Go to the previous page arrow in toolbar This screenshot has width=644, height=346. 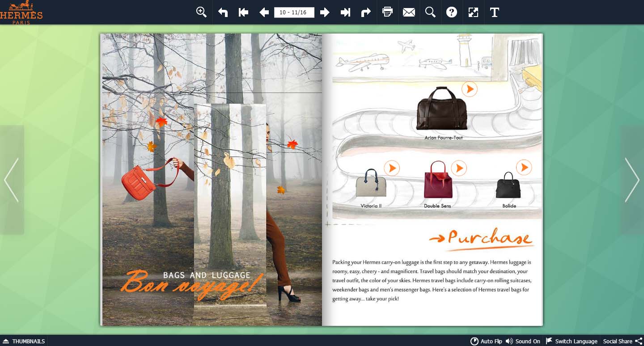(x=264, y=12)
